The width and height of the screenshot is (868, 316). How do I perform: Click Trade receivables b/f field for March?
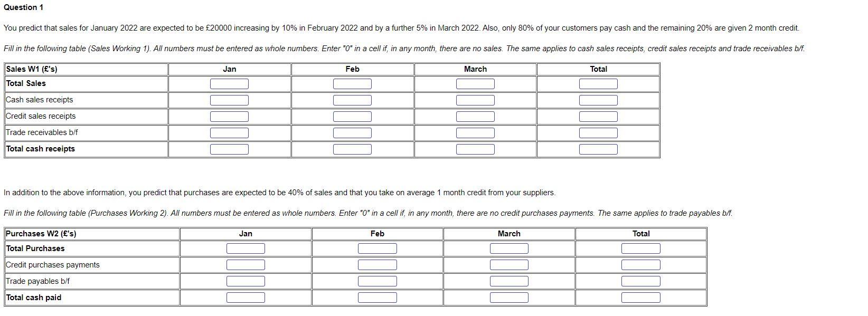[x=475, y=133]
